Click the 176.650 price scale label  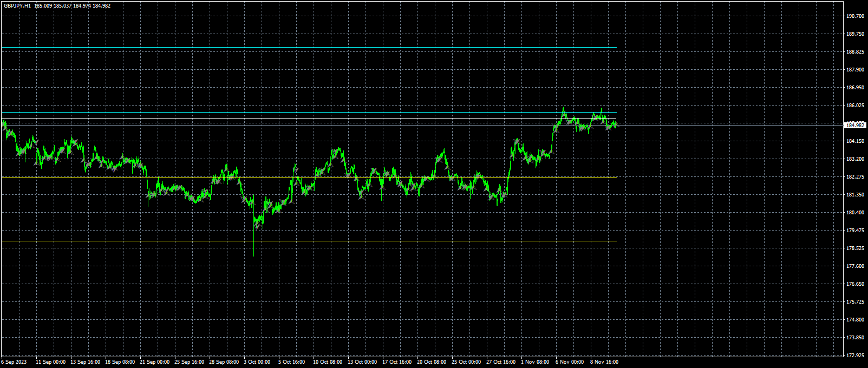[855, 284]
